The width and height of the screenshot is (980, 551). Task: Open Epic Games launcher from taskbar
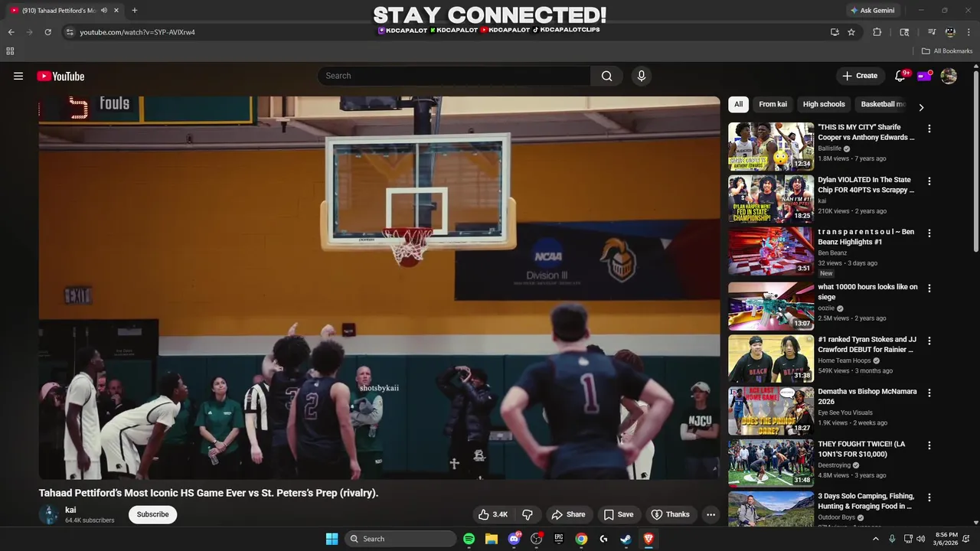tap(559, 539)
